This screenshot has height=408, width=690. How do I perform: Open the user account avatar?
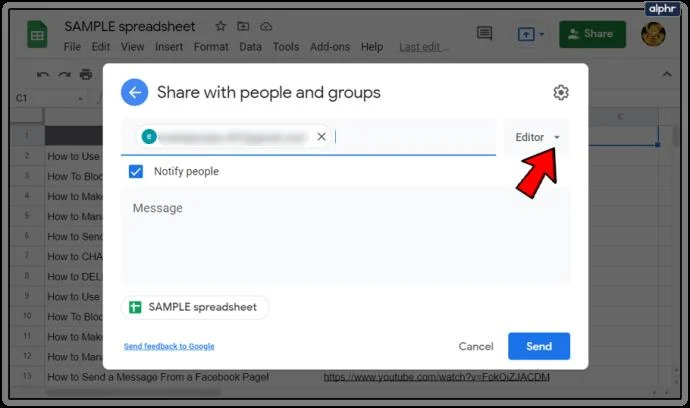tap(653, 34)
